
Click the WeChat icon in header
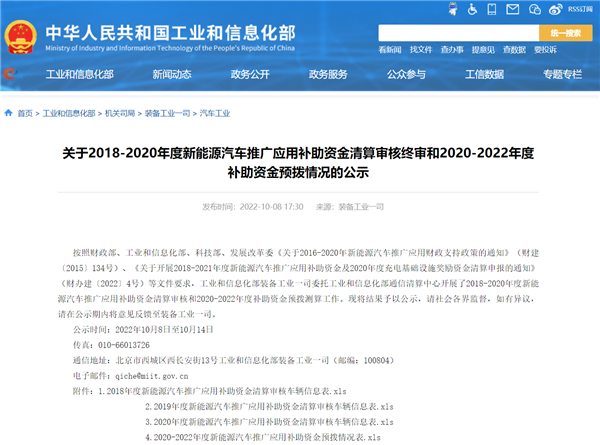pos(535,9)
